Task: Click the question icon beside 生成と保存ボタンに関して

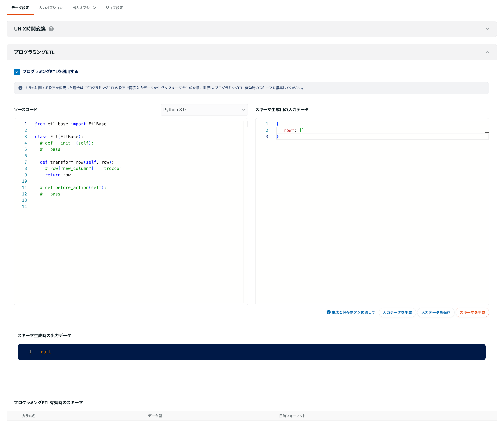Action: click(x=328, y=312)
